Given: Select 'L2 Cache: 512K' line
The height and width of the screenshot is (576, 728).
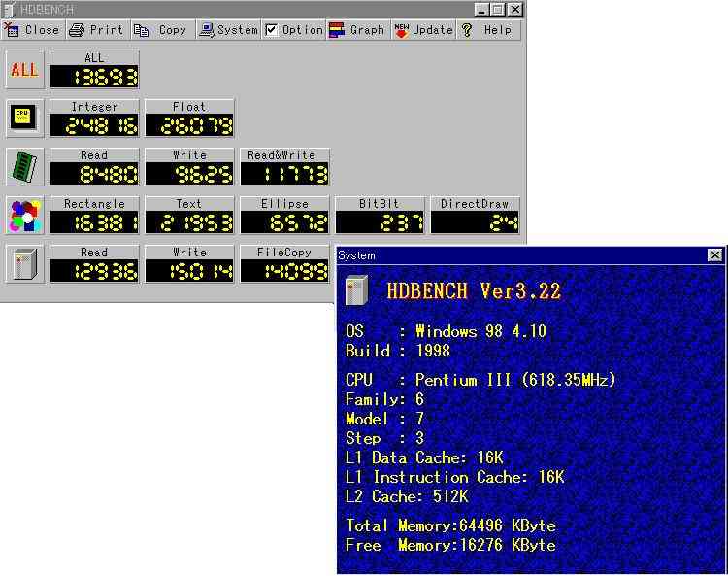Looking at the screenshot, I should coord(407,496).
